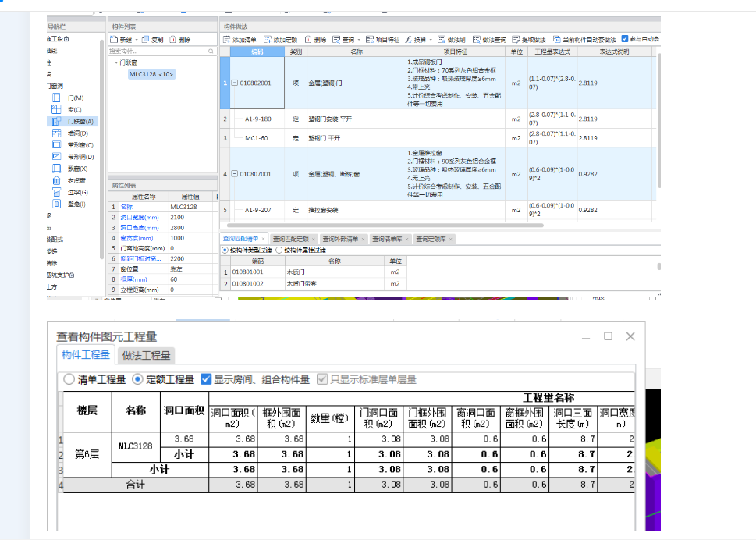The width and height of the screenshot is (756, 540).
Task: Click the horizontal scrollbar under 构件做法 table
Action: [385, 226]
